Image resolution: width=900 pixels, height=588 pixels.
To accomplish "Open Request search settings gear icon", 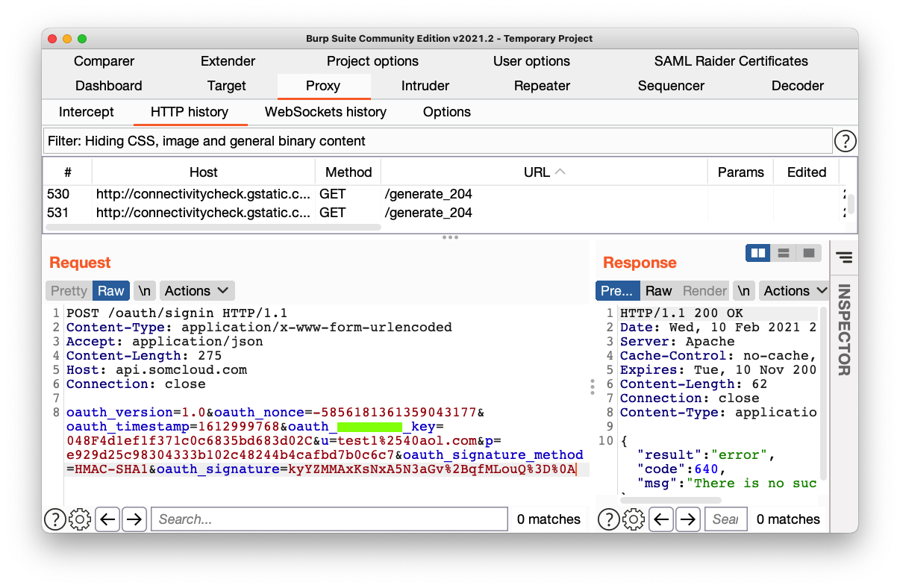I will (x=79, y=519).
